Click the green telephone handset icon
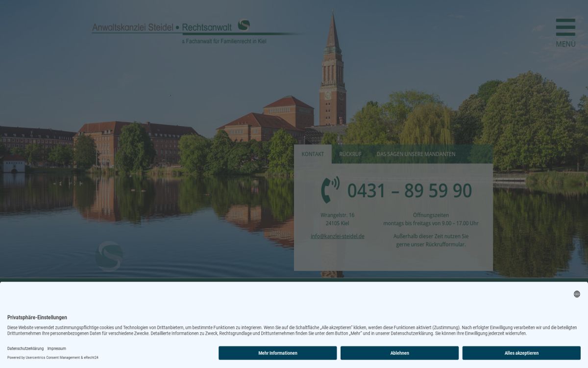Viewport: 588px width, 368px height. (x=330, y=190)
